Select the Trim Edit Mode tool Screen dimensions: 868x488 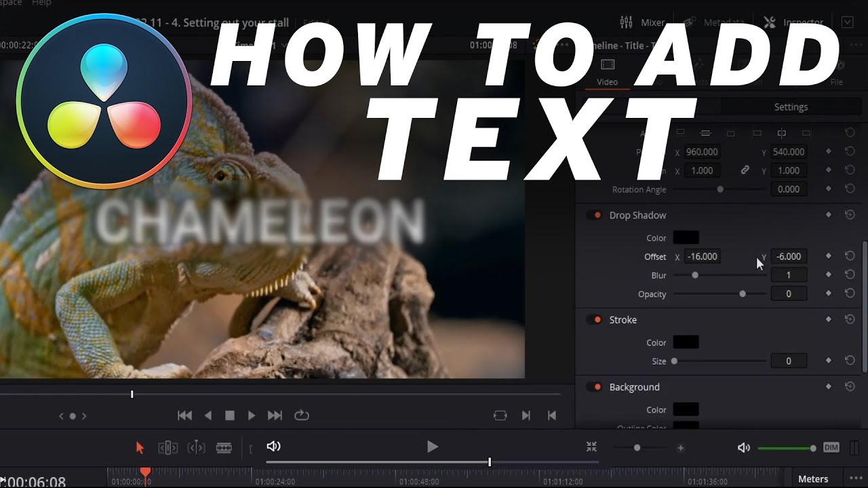(168, 447)
